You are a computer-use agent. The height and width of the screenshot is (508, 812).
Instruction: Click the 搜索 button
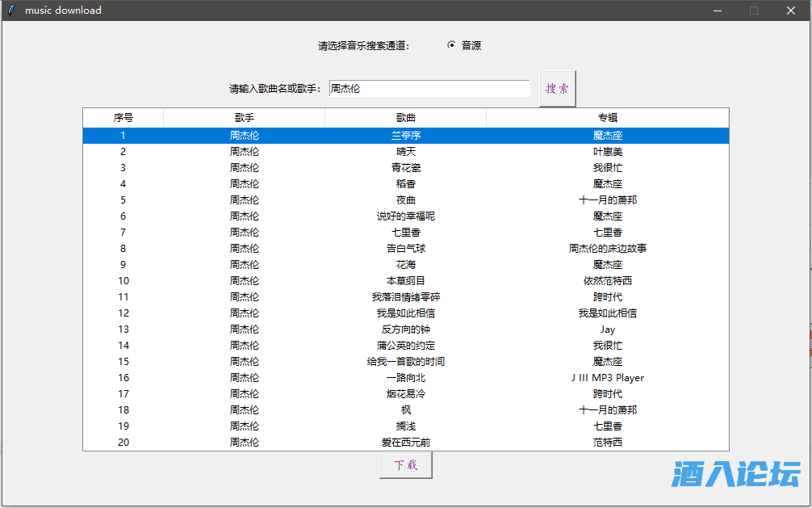[557, 89]
